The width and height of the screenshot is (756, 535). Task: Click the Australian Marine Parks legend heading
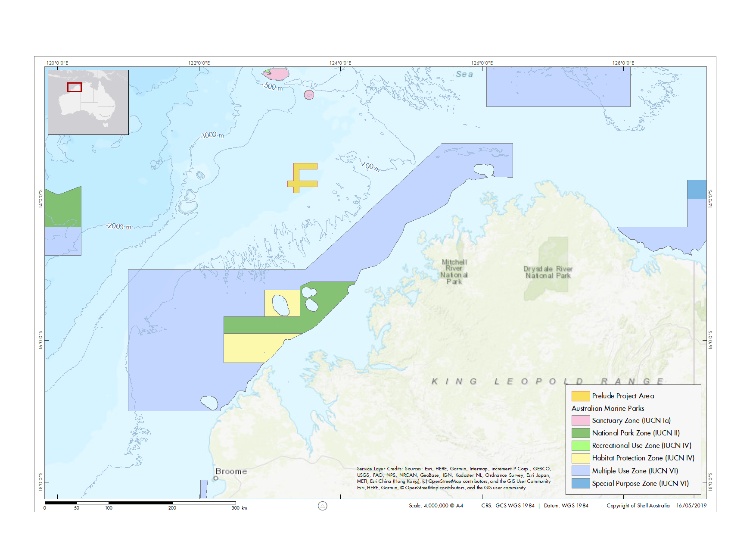[x=607, y=408]
